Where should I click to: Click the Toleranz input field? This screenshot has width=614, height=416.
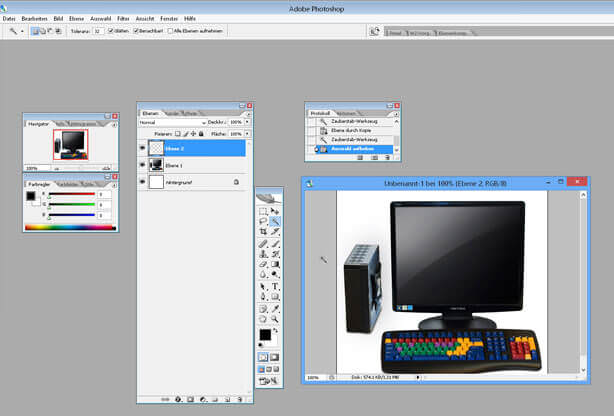coord(98,31)
